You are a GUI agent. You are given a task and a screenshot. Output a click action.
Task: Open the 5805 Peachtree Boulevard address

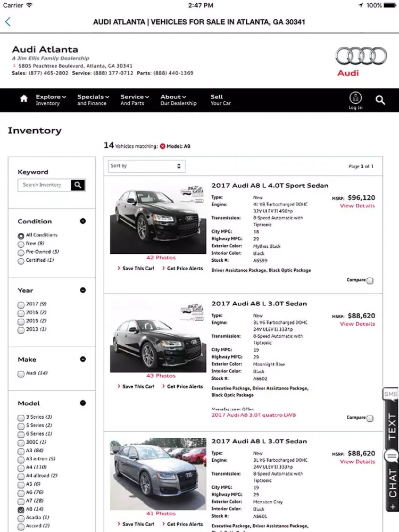(x=76, y=66)
